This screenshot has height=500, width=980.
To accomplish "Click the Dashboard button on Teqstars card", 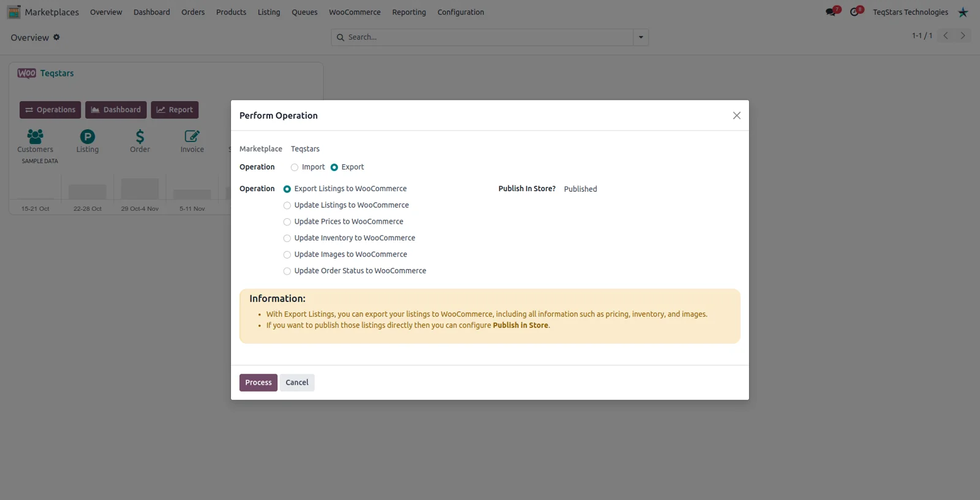I will click(116, 110).
